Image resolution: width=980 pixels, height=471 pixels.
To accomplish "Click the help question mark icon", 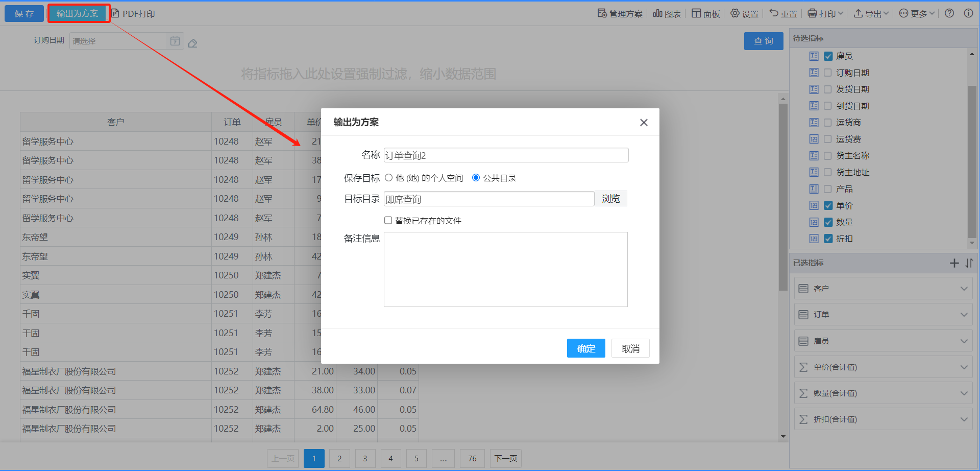I will tap(949, 13).
